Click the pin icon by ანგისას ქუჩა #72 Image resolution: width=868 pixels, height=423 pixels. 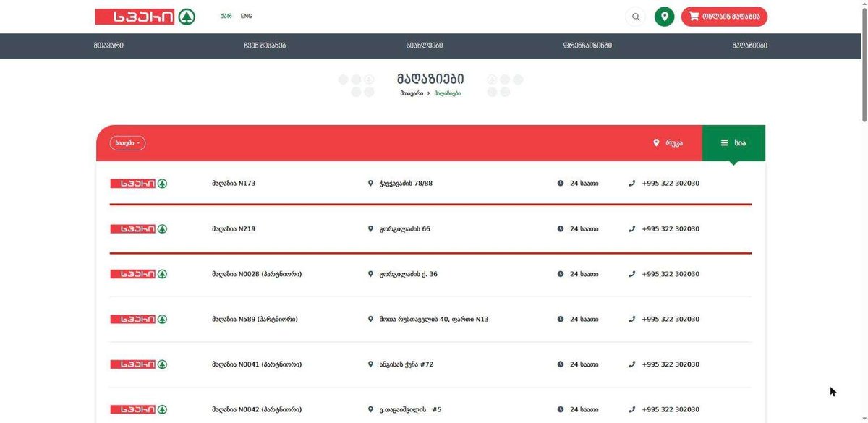(x=371, y=364)
